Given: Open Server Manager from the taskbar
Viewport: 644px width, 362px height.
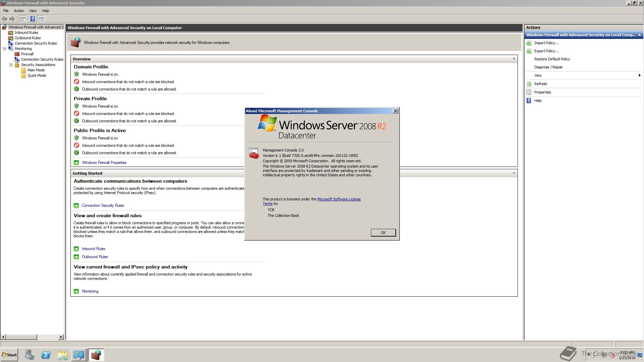Looking at the screenshot, I should point(30,355).
